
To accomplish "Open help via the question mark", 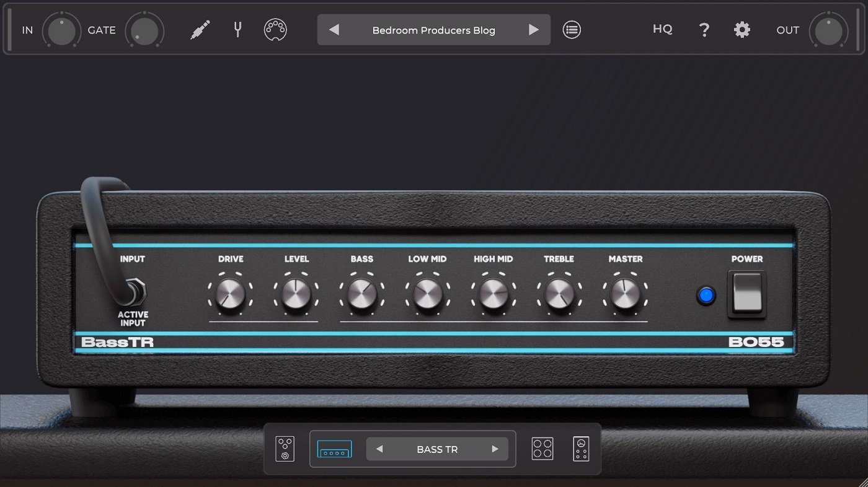I will (x=704, y=30).
